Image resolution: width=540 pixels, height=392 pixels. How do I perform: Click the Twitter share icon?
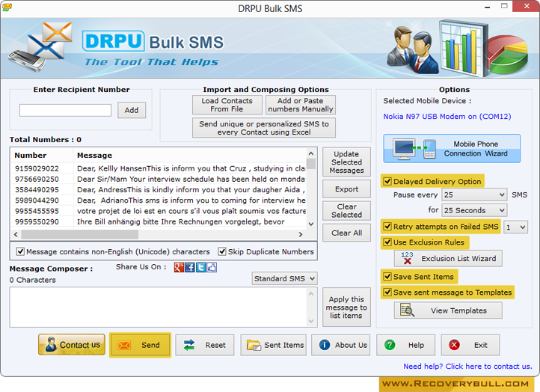[200, 267]
